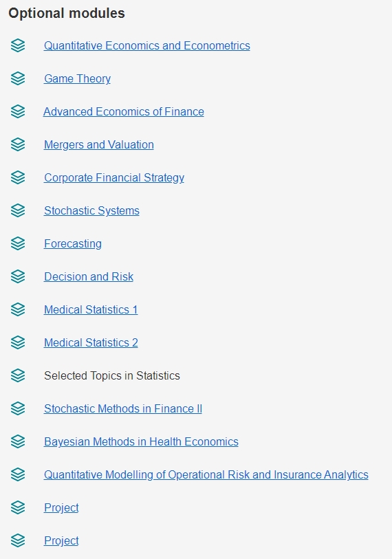The width and height of the screenshot is (392, 559).
Task: Open the Forecasting module page
Action: coord(73,244)
